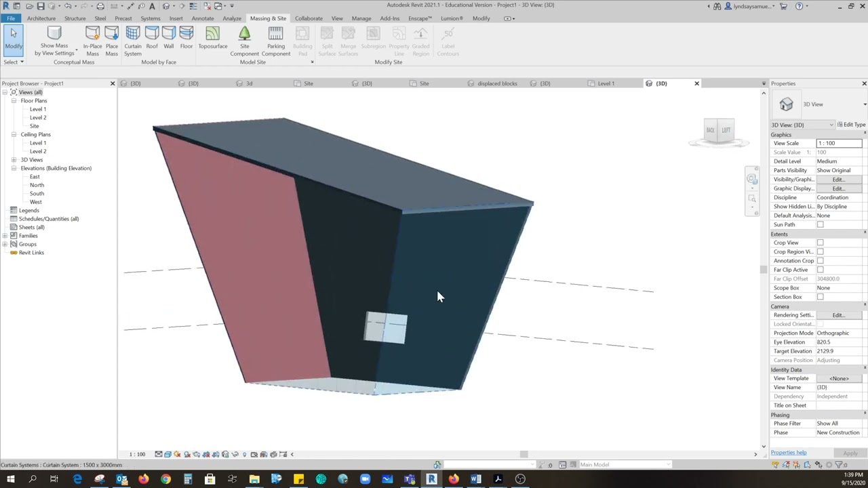This screenshot has width=868, height=488.
Task: Click the Print icon in quick access toolbar
Action: point(100,6)
